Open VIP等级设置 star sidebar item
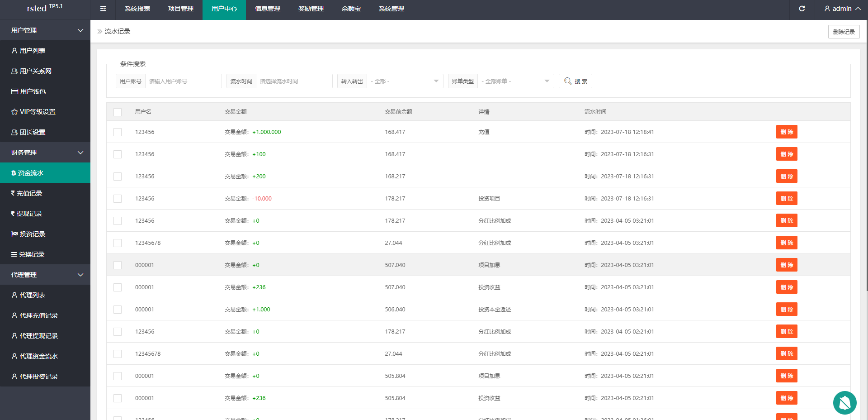Screen dimensions: 868x420 37,112
